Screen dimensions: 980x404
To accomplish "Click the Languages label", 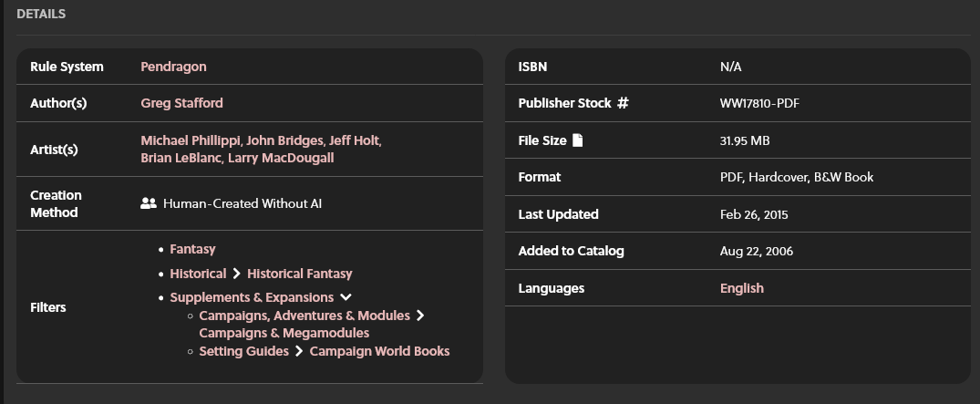I will pos(552,288).
